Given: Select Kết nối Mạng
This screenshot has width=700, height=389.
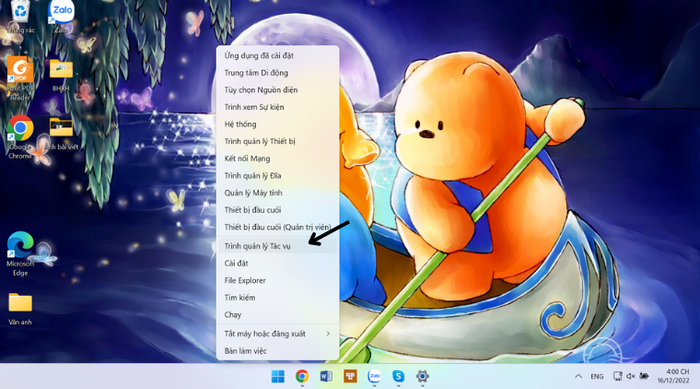Looking at the screenshot, I should coord(278,159).
